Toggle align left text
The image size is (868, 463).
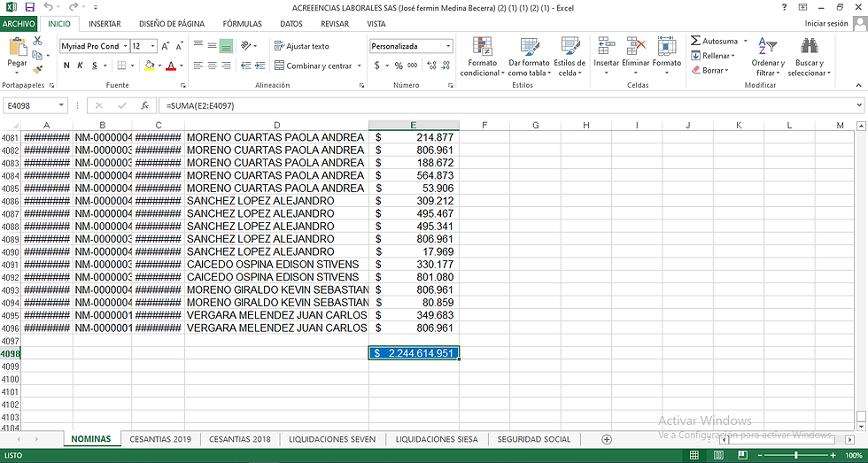pyautogui.click(x=198, y=66)
